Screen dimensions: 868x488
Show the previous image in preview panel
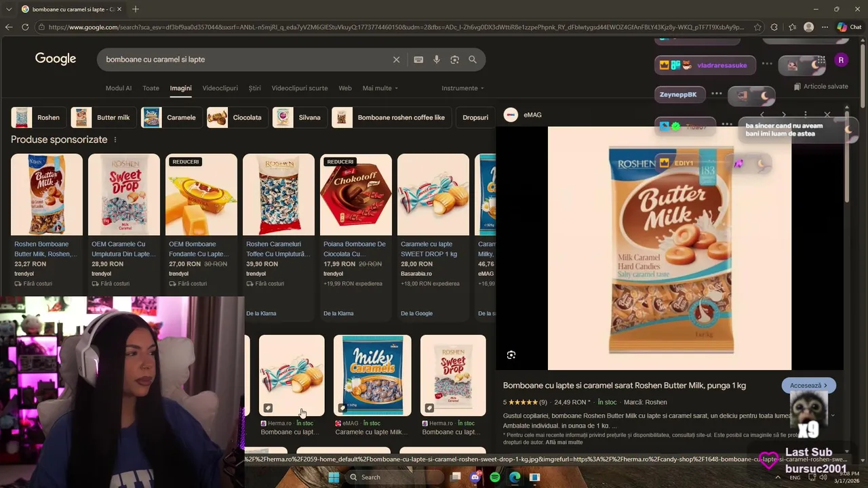762,115
